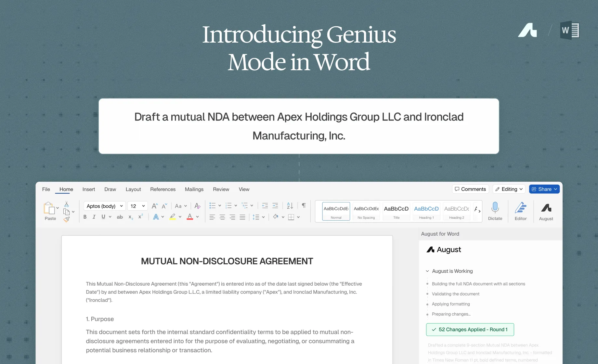Apply the red font color
This screenshot has width=598, height=364.
(190, 217)
